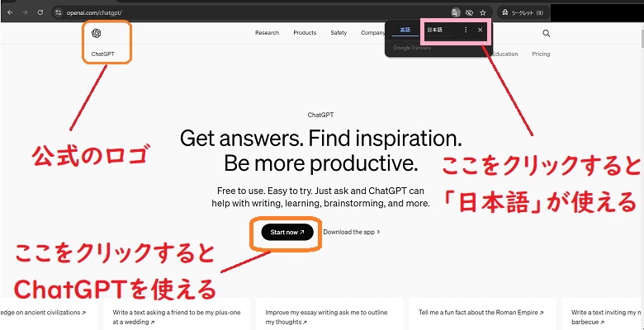Select the 日本語 tab in translate popup
This screenshot has height=330, width=644.
coord(435,30)
